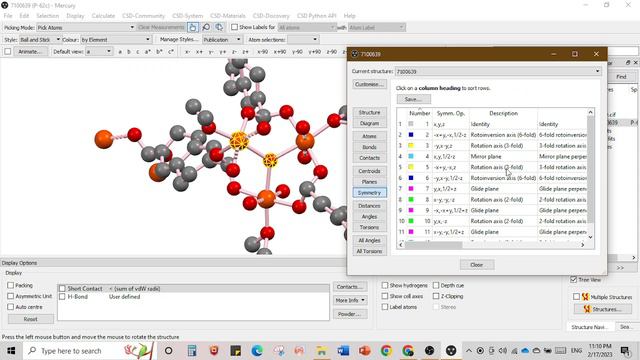Open the Default view dropdown

pyautogui.click(x=99, y=51)
